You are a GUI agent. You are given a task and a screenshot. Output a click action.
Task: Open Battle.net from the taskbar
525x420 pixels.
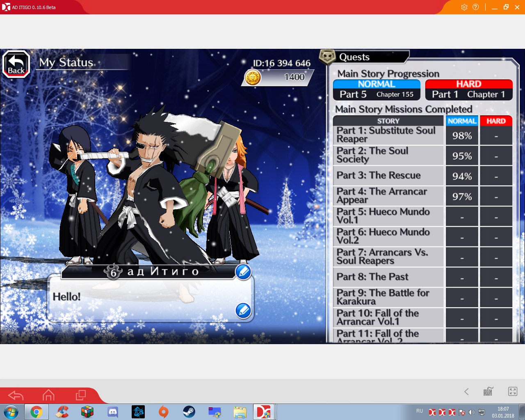tap(138, 412)
